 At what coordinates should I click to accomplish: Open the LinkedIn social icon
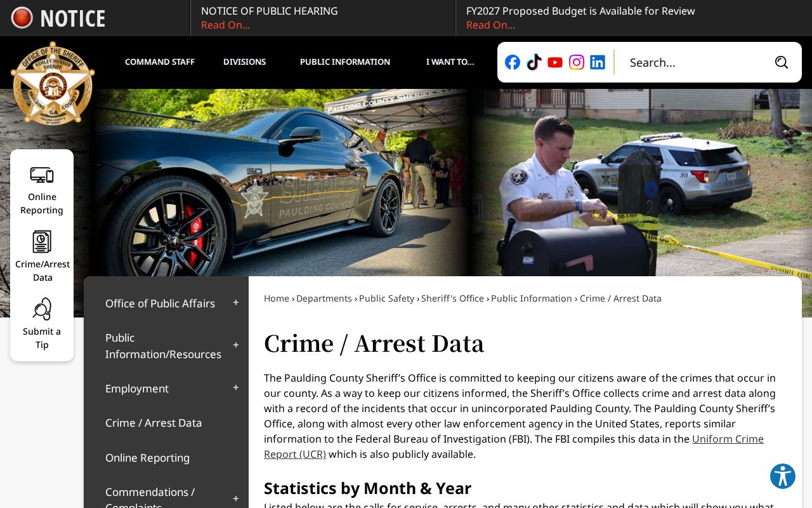point(598,62)
